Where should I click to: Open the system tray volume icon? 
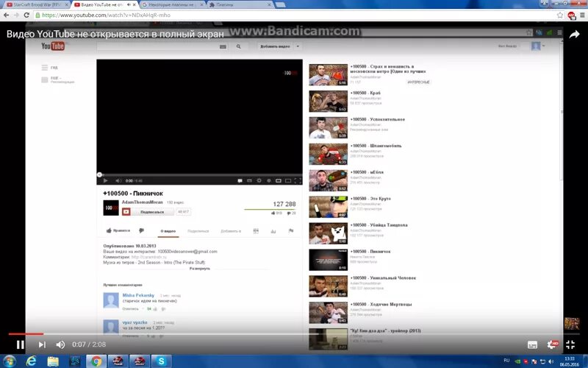point(551,361)
